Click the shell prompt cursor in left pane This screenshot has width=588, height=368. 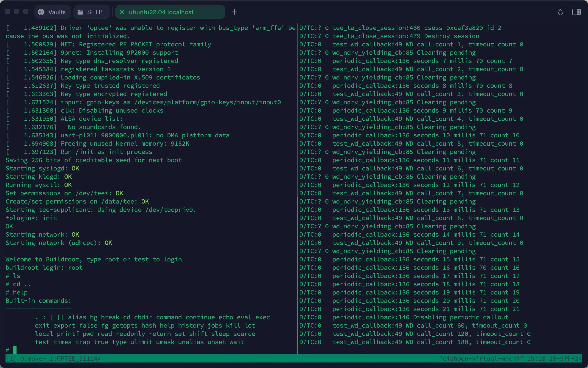(15, 350)
